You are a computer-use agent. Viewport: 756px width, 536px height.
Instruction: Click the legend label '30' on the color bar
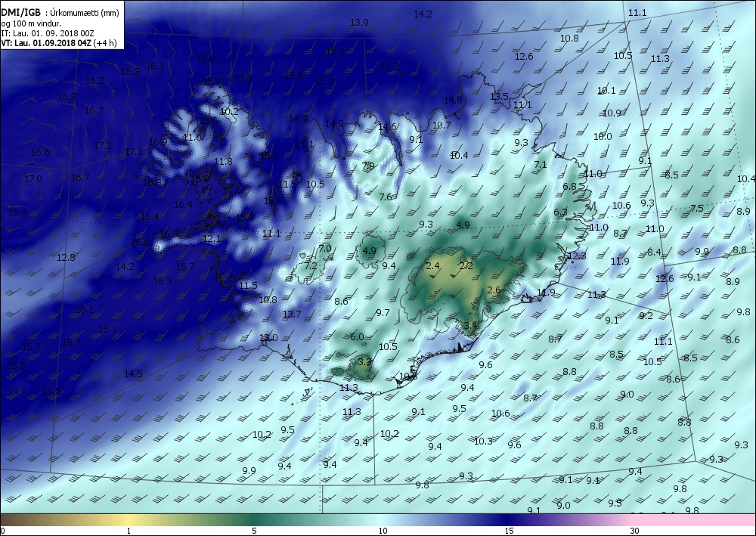[x=634, y=531]
